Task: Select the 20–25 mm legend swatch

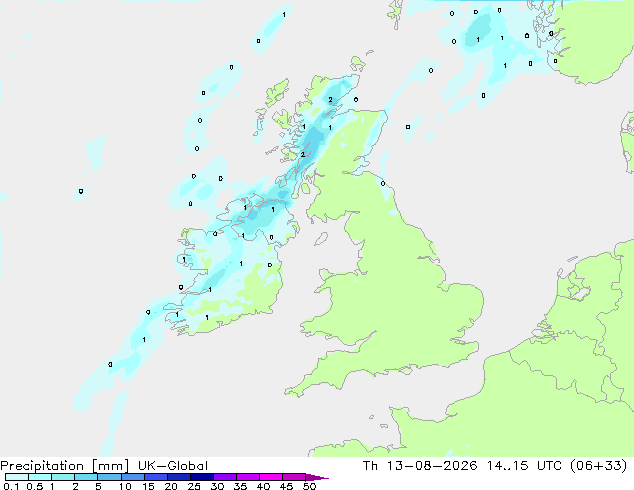Action: (x=179, y=477)
